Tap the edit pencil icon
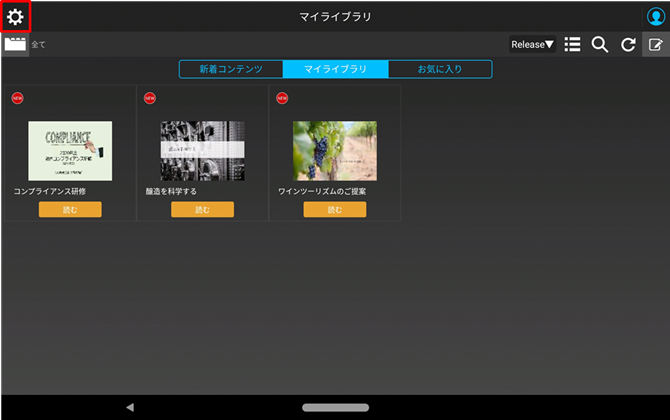The height and width of the screenshot is (420, 670). click(655, 44)
